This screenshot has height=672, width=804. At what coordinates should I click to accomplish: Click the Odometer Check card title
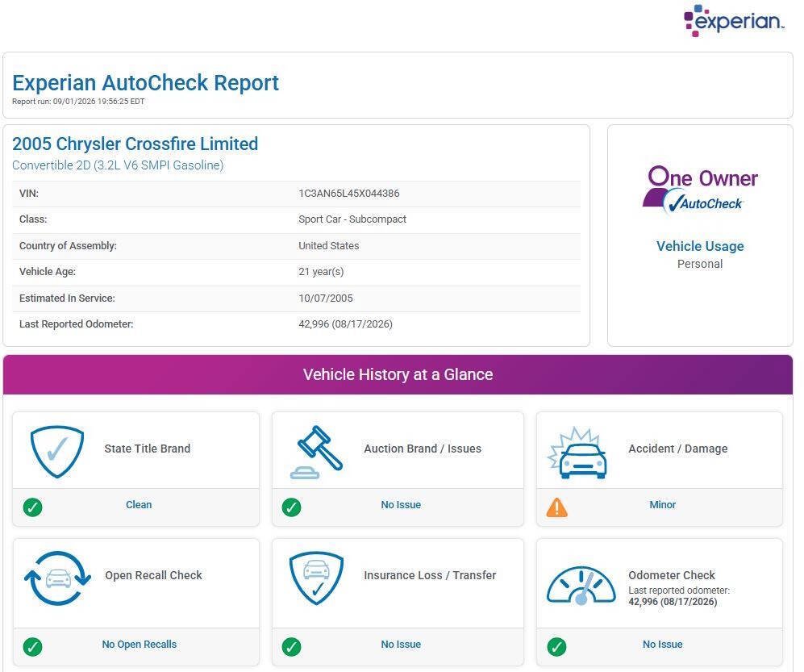point(672,575)
